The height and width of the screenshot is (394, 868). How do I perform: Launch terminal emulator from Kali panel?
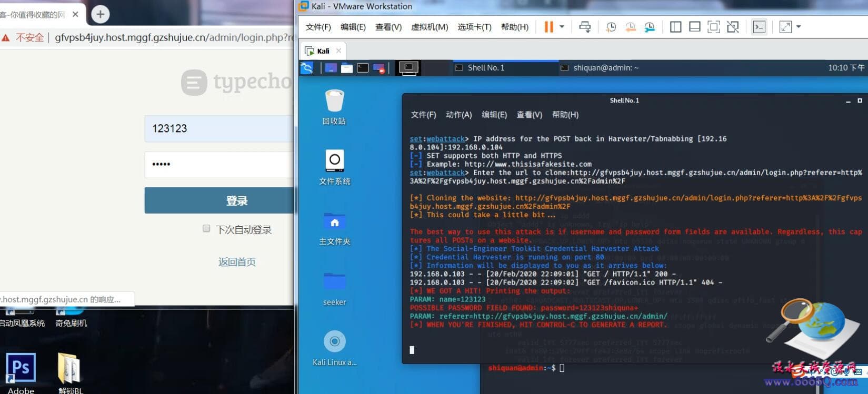[363, 68]
